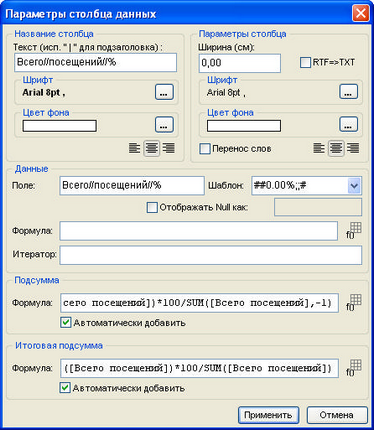Choose background color for column title

coord(164,124)
